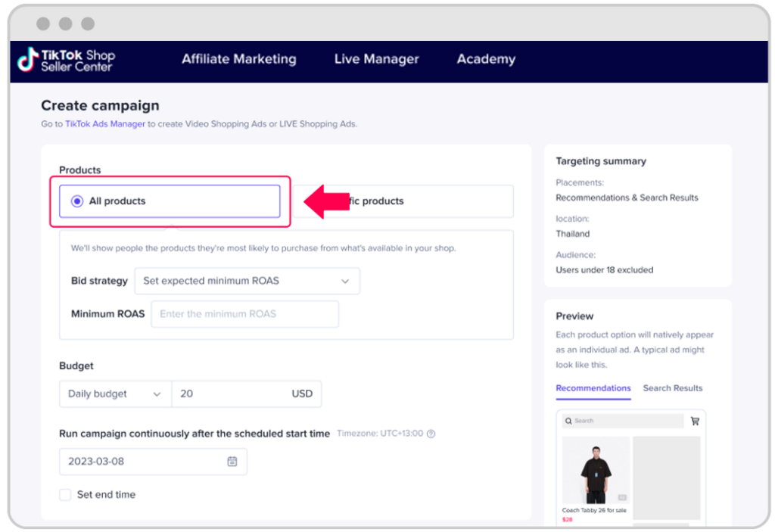The width and height of the screenshot is (775, 532).
Task: Select the All products radio button
Action: point(76,201)
